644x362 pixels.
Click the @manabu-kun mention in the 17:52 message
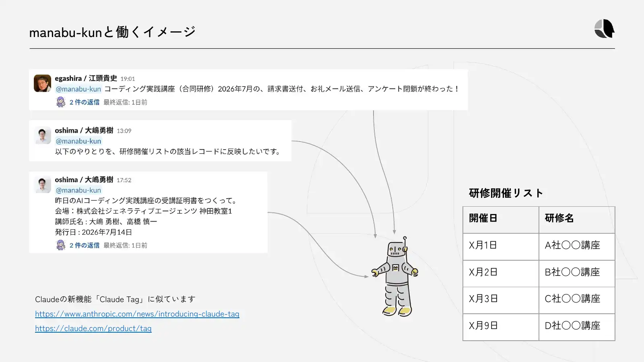(x=78, y=190)
